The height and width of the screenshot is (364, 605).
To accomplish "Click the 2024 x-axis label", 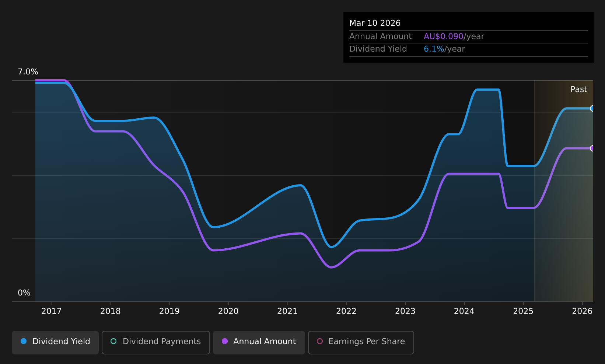I will [x=464, y=311].
